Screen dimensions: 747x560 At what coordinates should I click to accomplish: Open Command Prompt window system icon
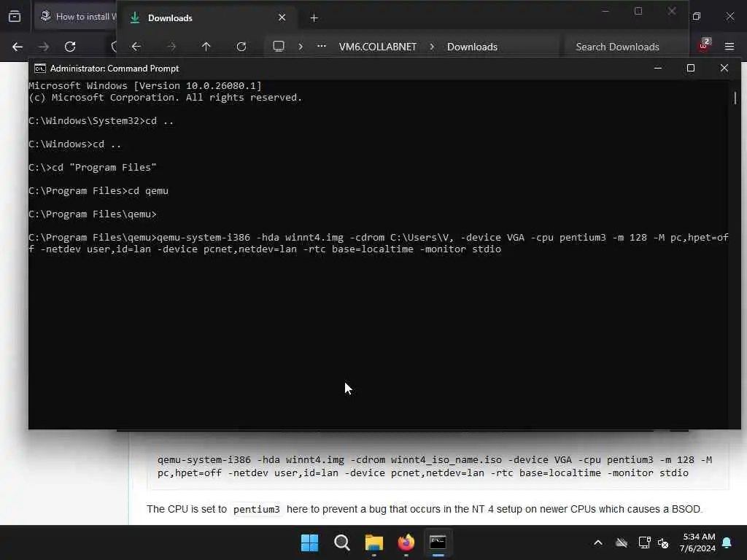pyautogui.click(x=40, y=69)
